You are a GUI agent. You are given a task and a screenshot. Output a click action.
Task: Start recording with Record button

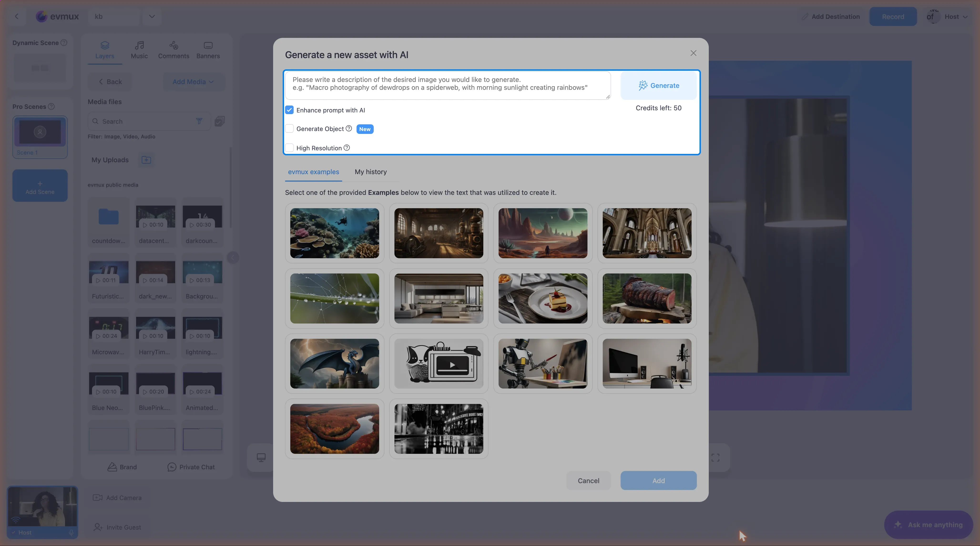tap(893, 17)
